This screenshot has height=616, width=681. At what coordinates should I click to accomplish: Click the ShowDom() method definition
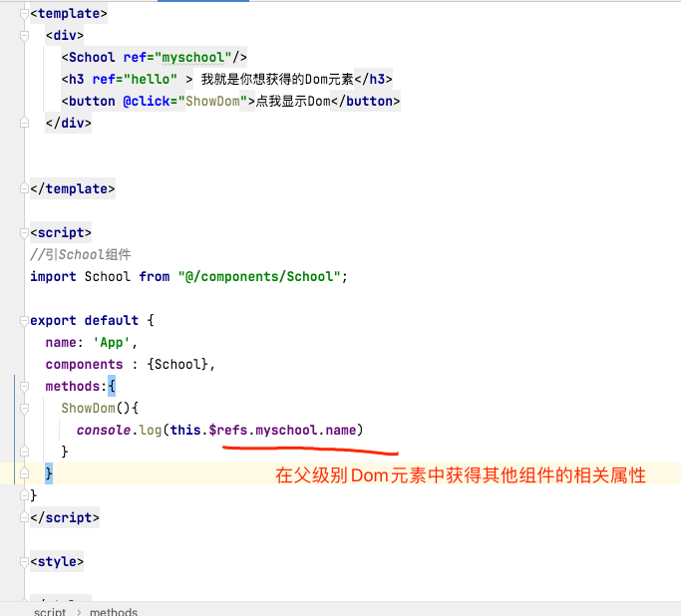click(x=100, y=408)
